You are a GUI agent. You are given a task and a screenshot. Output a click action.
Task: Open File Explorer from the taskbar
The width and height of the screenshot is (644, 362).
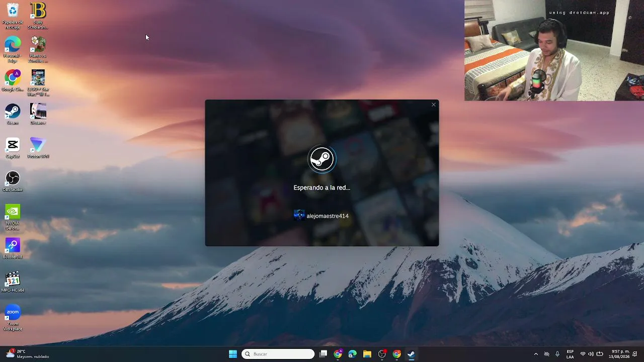pos(367,354)
